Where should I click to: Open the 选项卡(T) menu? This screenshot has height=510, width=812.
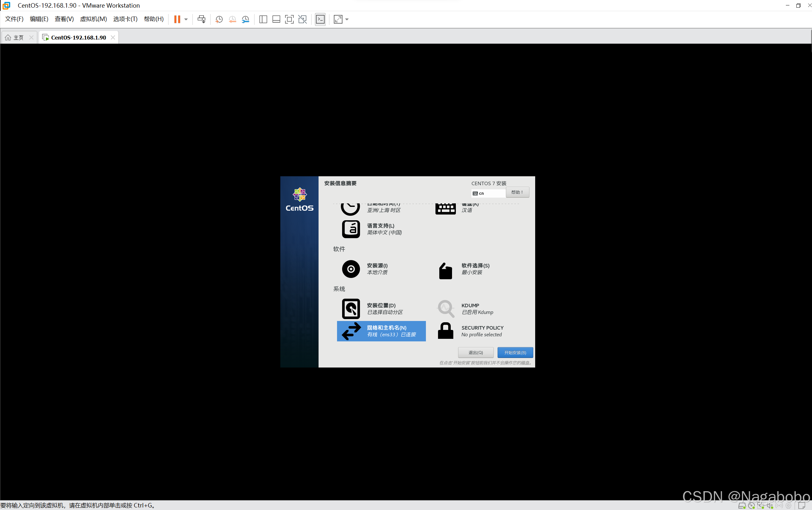pos(125,19)
